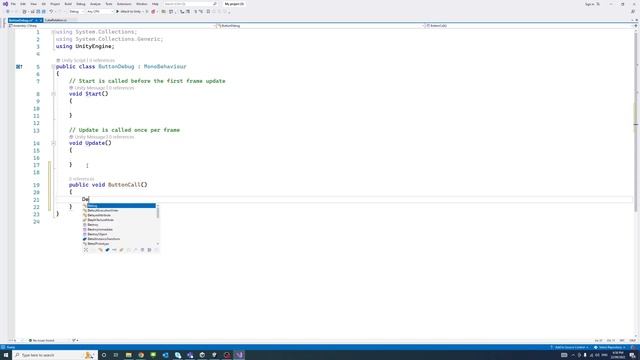Close the ButtonDebug.cs tab
This screenshot has height=360, width=640.
(40, 20)
